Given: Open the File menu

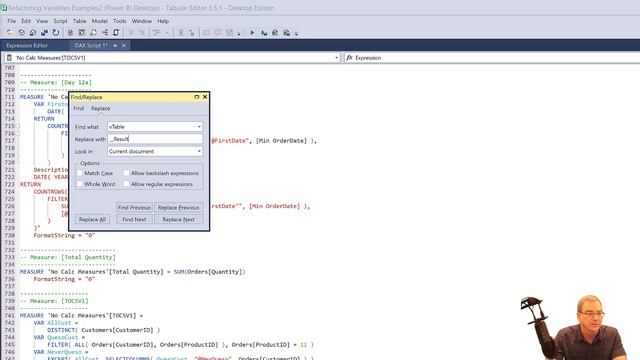Looking at the screenshot, I should click(x=11, y=21).
